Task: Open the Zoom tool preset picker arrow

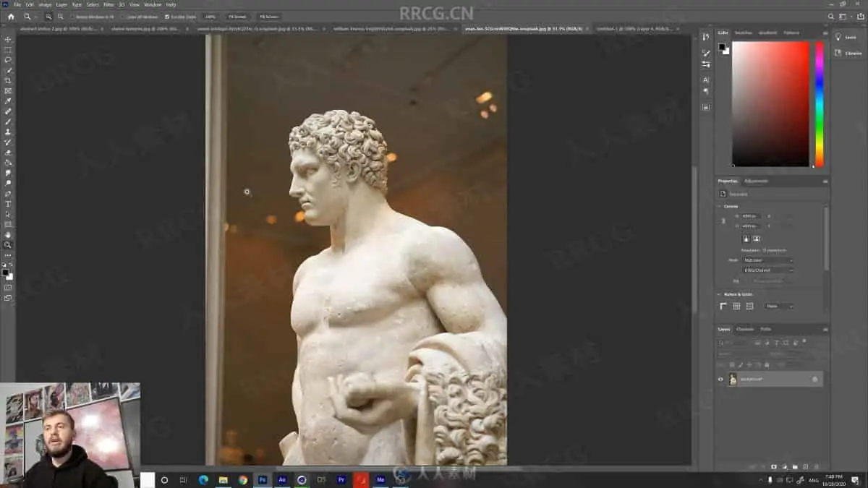Action: (35, 16)
